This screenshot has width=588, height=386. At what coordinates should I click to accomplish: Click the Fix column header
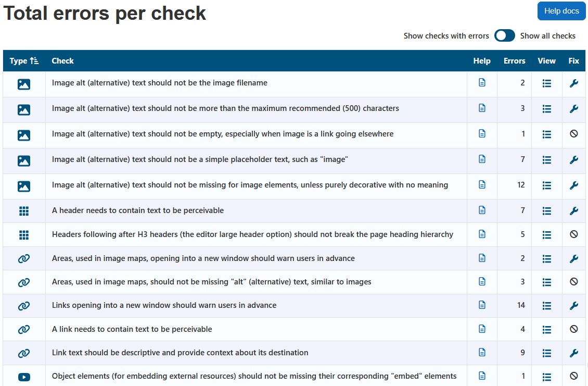574,61
